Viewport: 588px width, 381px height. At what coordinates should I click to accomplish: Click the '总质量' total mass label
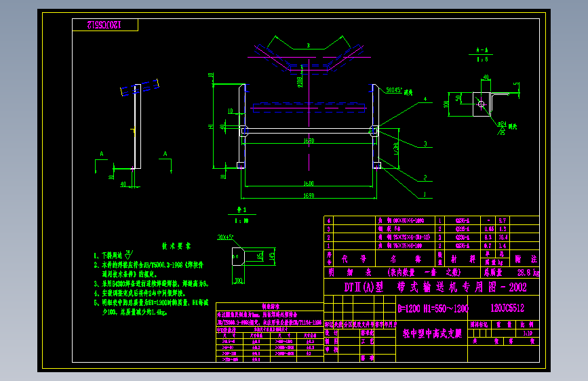[493, 273]
